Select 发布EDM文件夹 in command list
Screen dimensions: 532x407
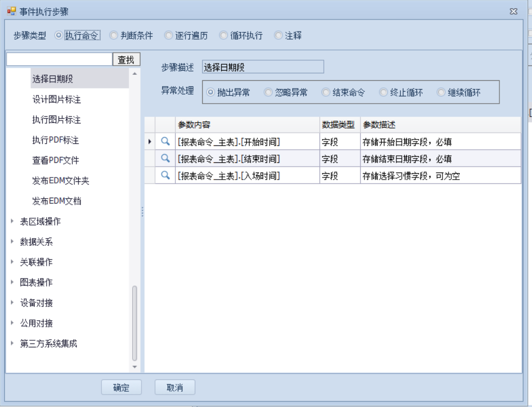click(60, 181)
